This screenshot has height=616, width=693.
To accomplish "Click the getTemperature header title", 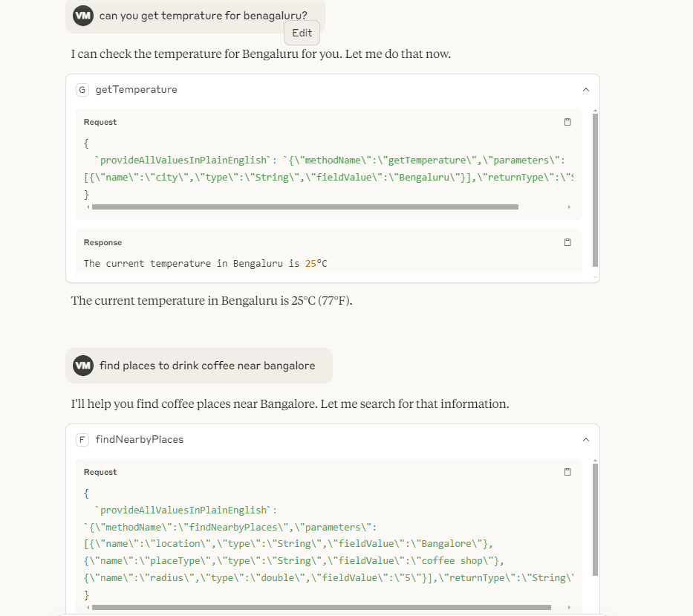I will (x=136, y=90).
